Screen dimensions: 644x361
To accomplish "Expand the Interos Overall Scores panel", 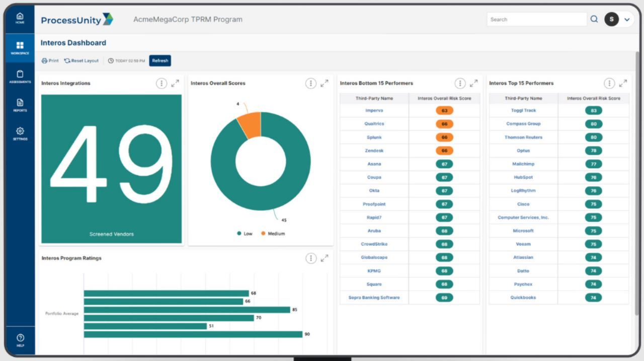I will [x=325, y=84].
